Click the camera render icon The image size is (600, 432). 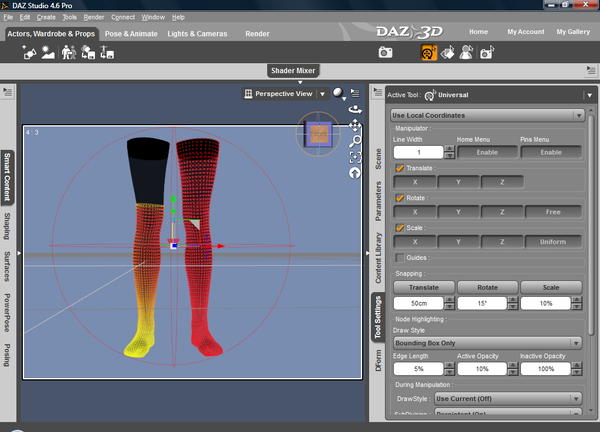click(x=385, y=52)
